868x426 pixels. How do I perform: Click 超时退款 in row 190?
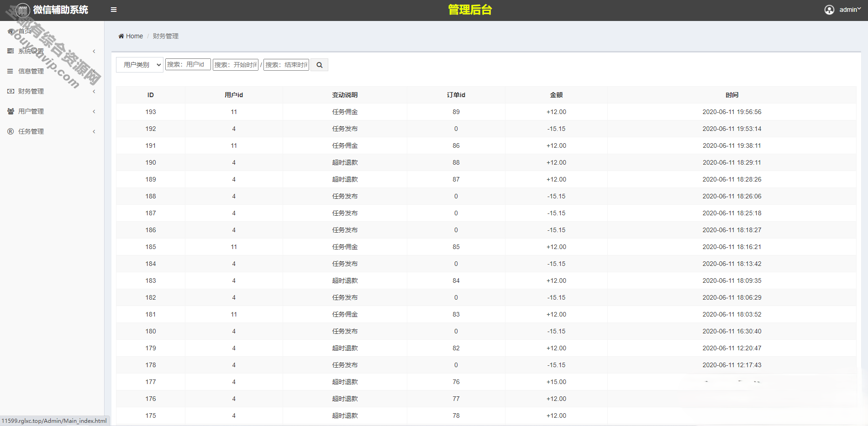point(345,162)
